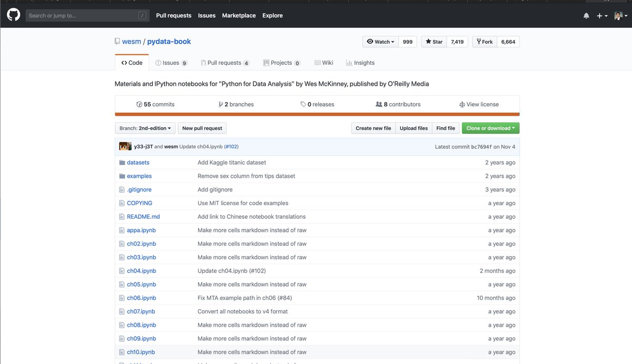Click Create new file
This screenshot has width=632, height=364.
(x=373, y=128)
